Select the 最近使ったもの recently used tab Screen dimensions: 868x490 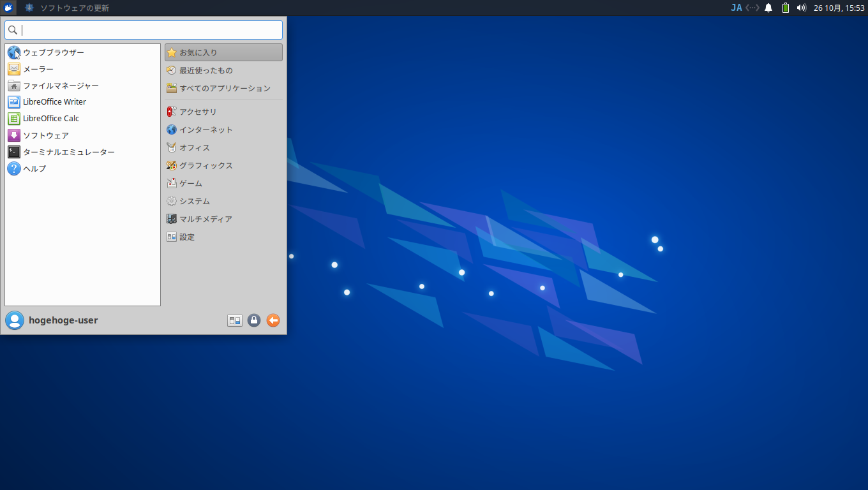coord(223,70)
